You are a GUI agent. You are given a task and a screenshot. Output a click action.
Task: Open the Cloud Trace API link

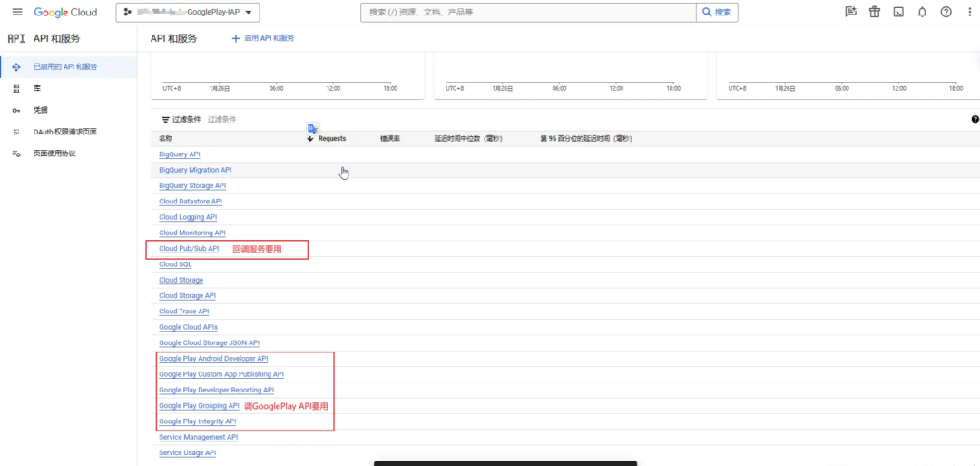(x=184, y=311)
